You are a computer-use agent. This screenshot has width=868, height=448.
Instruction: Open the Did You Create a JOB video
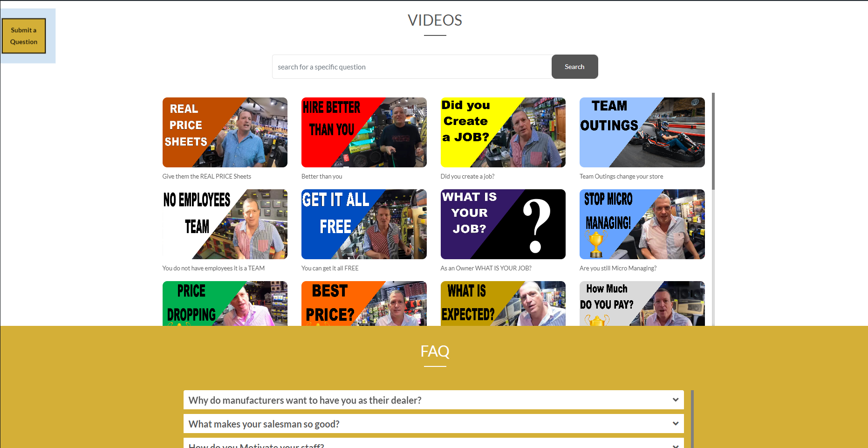503,132
